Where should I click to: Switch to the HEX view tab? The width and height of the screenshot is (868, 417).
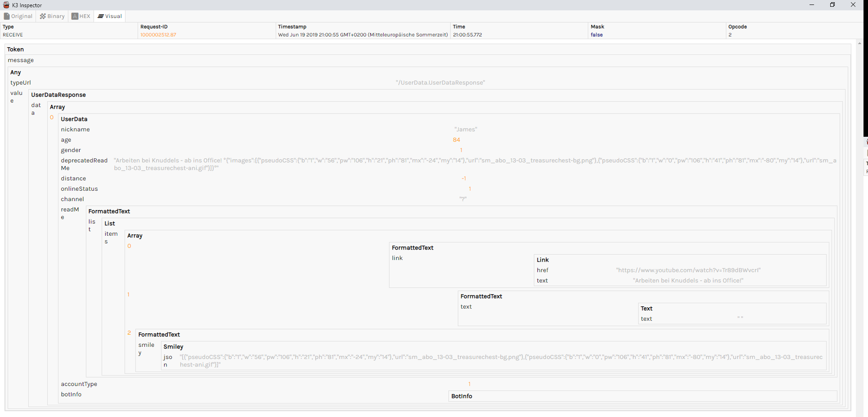click(81, 16)
